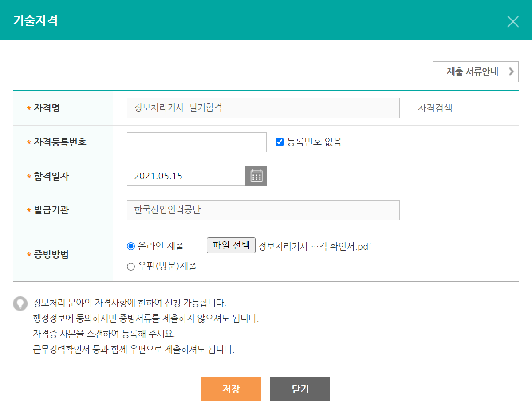532x413 pixels.
Task: Click the 발급기관 field showing 한국산업인력공단
Action: pyautogui.click(x=263, y=210)
